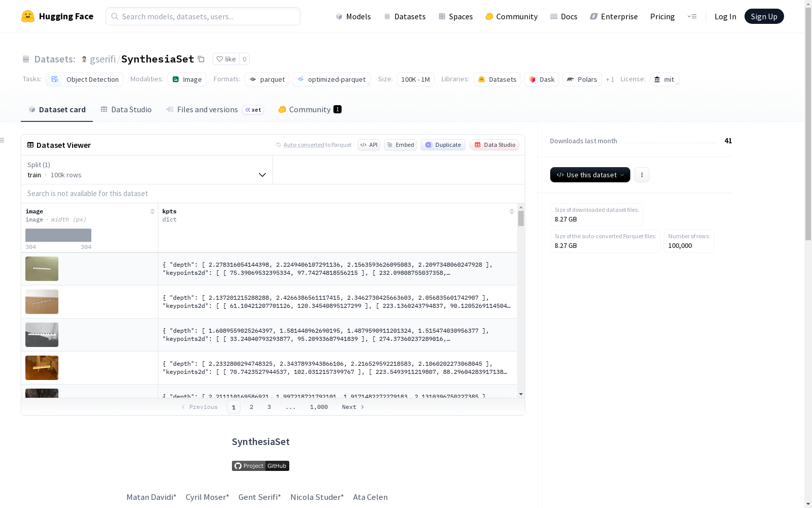Select the Dask library tag
The image size is (812, 508).
[542, 79]
